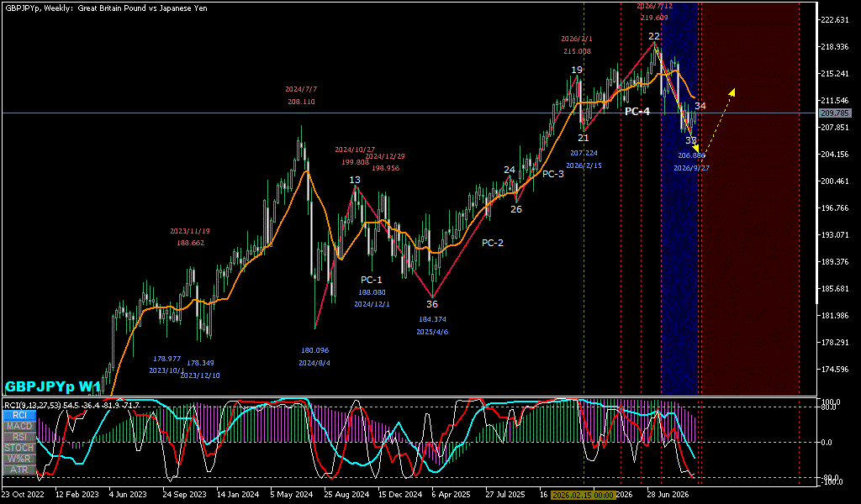This screenshot has width=861, height=504.
Task: Click the 215.008 peak price label
Action: click(x=577, y=51)
